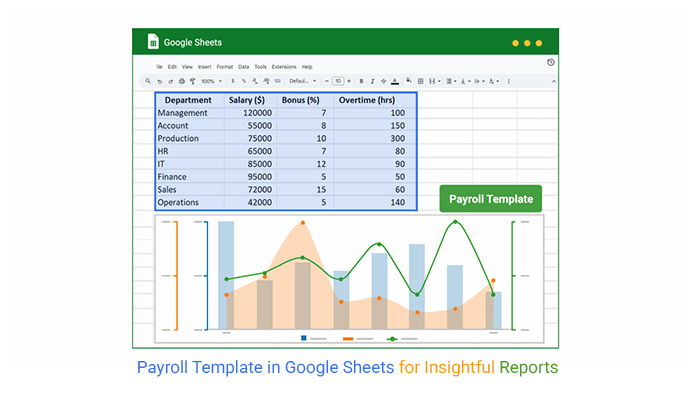Select the salary cell 42000
This screenshot has height=400, width=698.
coord(251,202)
